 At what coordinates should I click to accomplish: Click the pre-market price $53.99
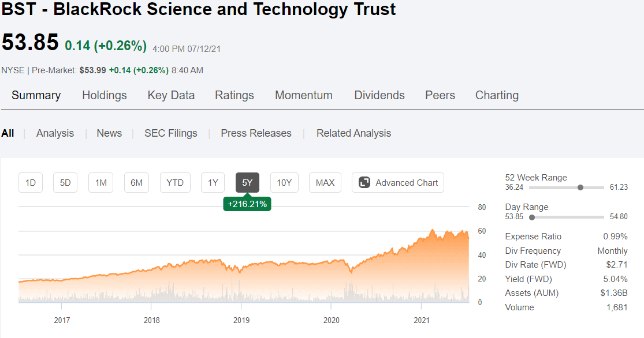coord(93,70)
